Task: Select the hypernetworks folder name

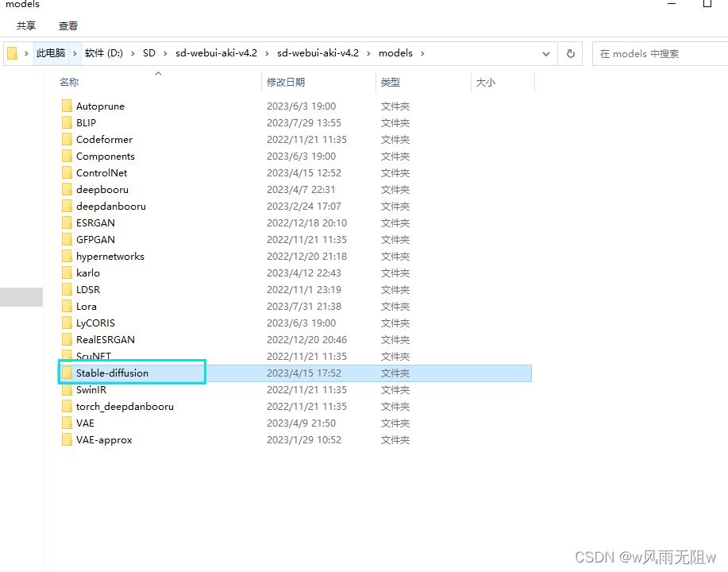Action: [110, 257]
